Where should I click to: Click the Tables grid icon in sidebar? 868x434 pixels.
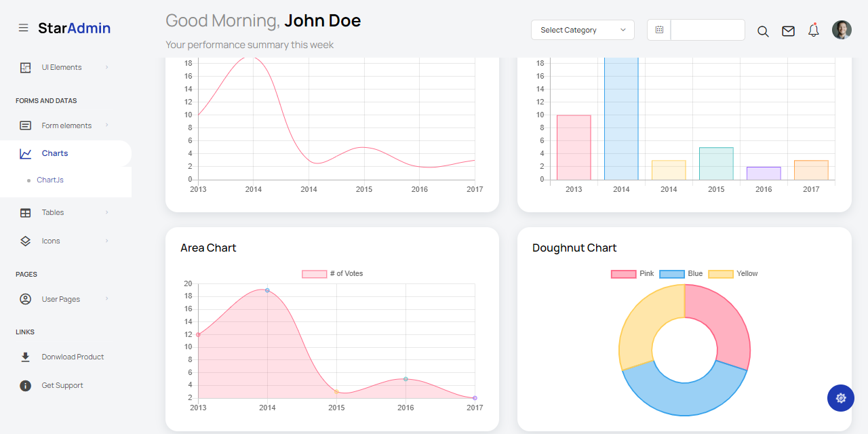pyautogui.click(x=25, y=212)
